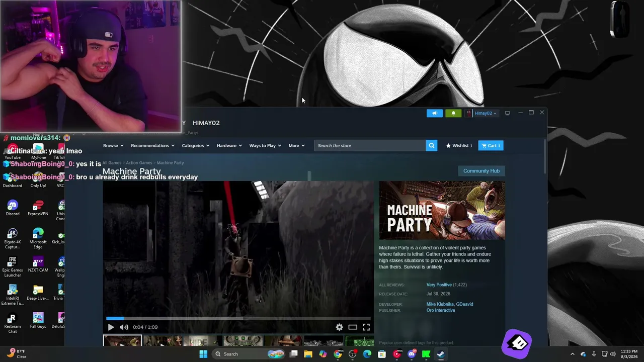Image resolution: width=644 pixels, height=362 pixels.
Task: Click the Steam taskbar icon
Action: (440, 354)
